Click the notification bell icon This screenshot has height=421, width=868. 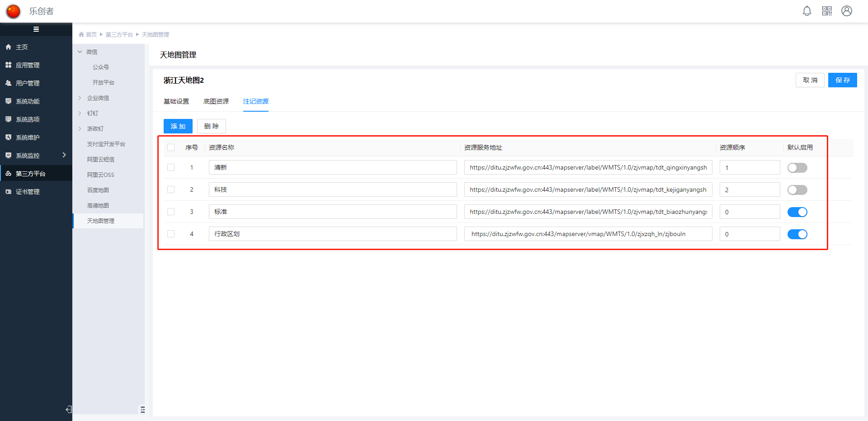pyautogui.click(x=807, y=11)
